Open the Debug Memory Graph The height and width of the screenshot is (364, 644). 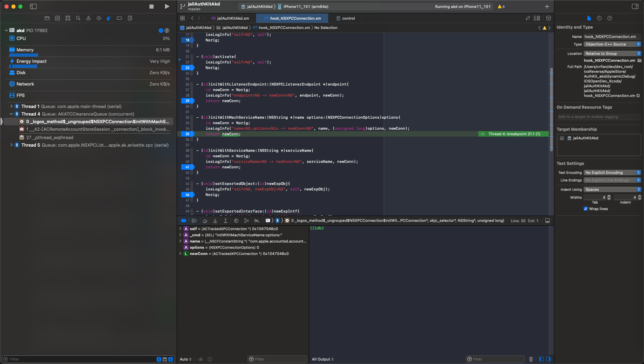246,220
